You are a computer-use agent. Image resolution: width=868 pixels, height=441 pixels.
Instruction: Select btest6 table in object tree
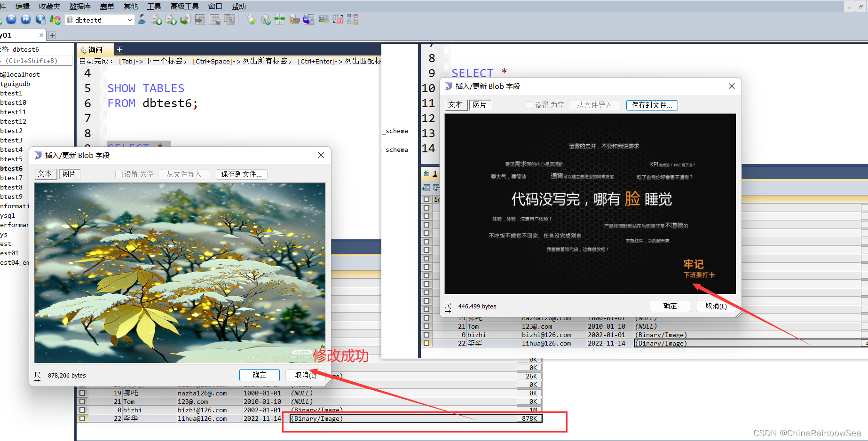pyautogui.click(x=11, y=168)
